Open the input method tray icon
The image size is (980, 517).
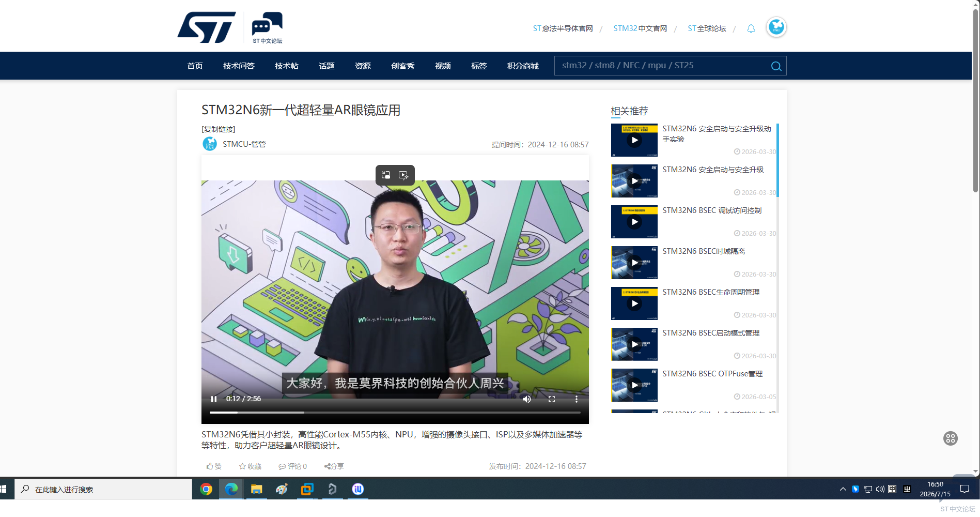892,489
